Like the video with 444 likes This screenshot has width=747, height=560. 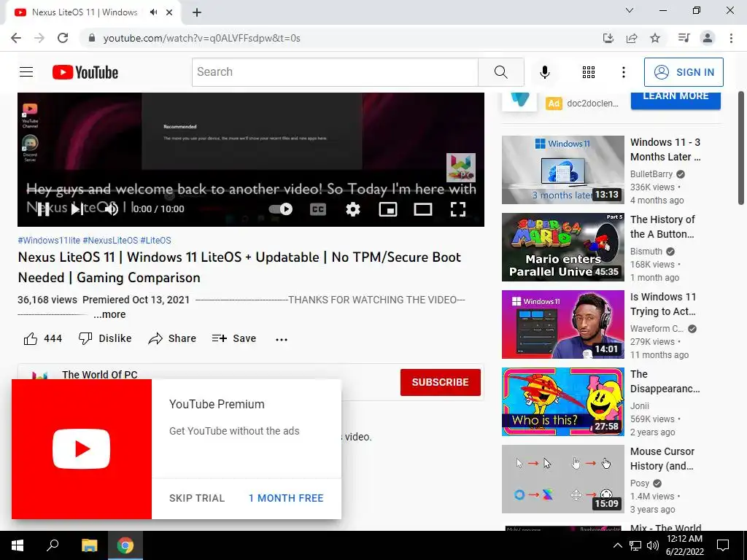click(x=42, y=338)
